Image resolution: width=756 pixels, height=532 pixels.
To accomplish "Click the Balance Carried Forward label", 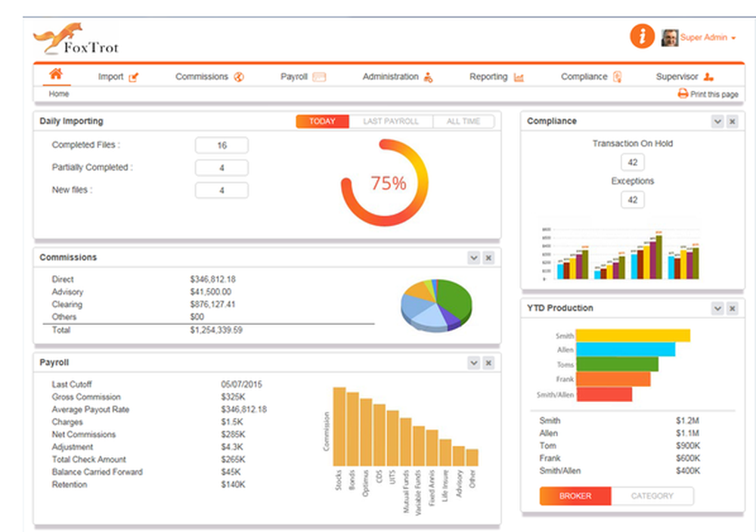I will click(x=98, y=472).
